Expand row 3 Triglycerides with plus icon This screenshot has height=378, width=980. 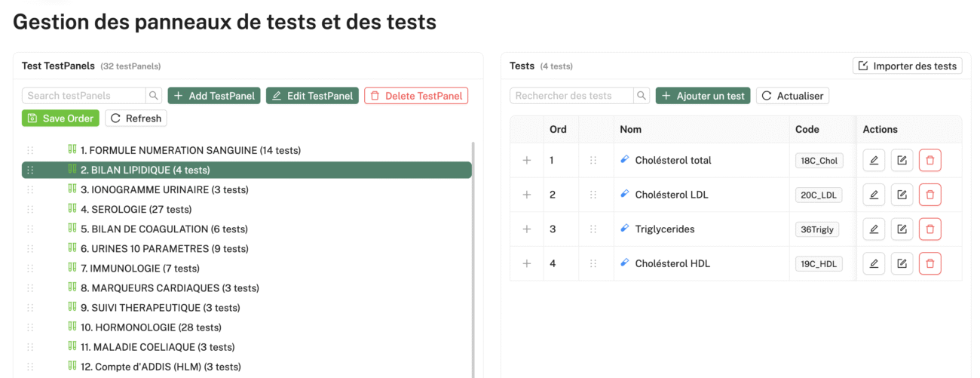click(527, 229)
